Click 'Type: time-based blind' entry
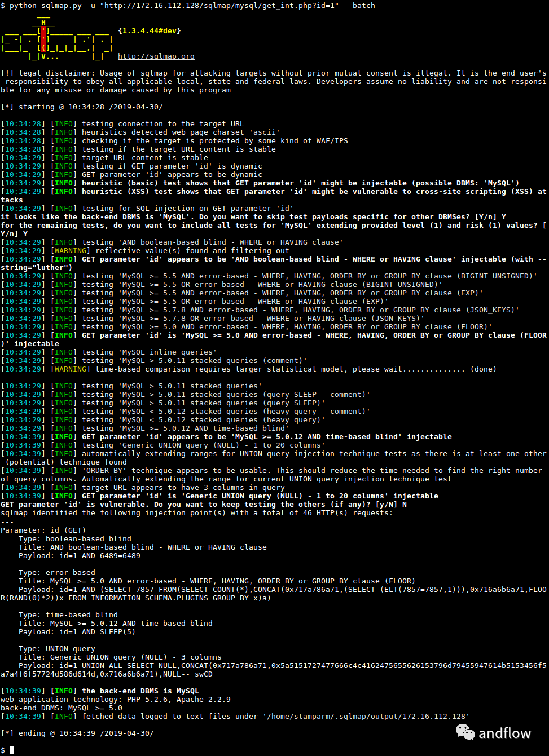 click(x=68, y=615)
